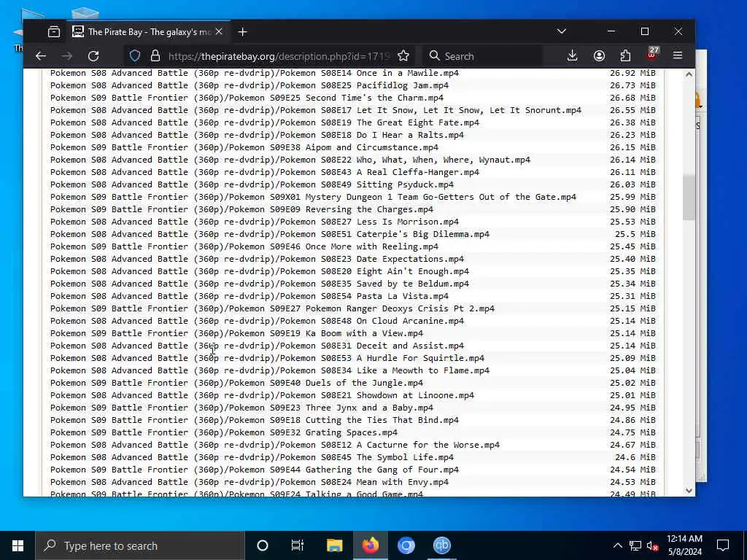Select row S09E09 Reversing the Charges.mp4
The image size is (747, 560).
352,209
